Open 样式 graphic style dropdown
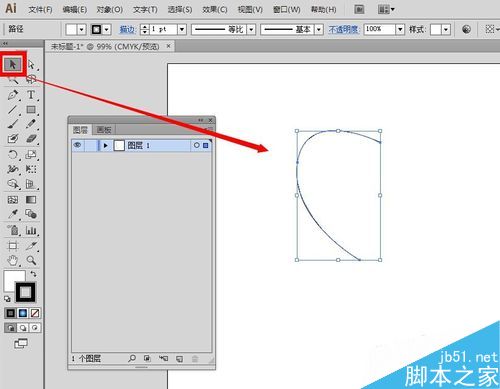The image size is (500, 389). coord(446,29)
